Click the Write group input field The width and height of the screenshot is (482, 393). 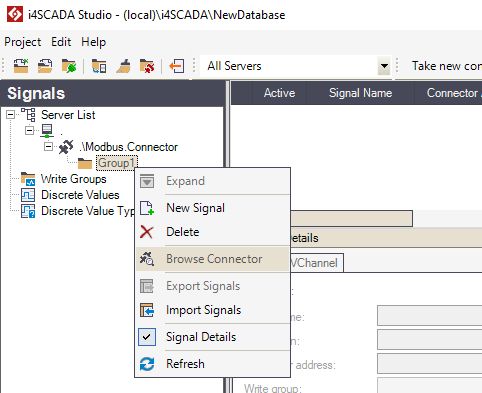(x=430, y=386)
